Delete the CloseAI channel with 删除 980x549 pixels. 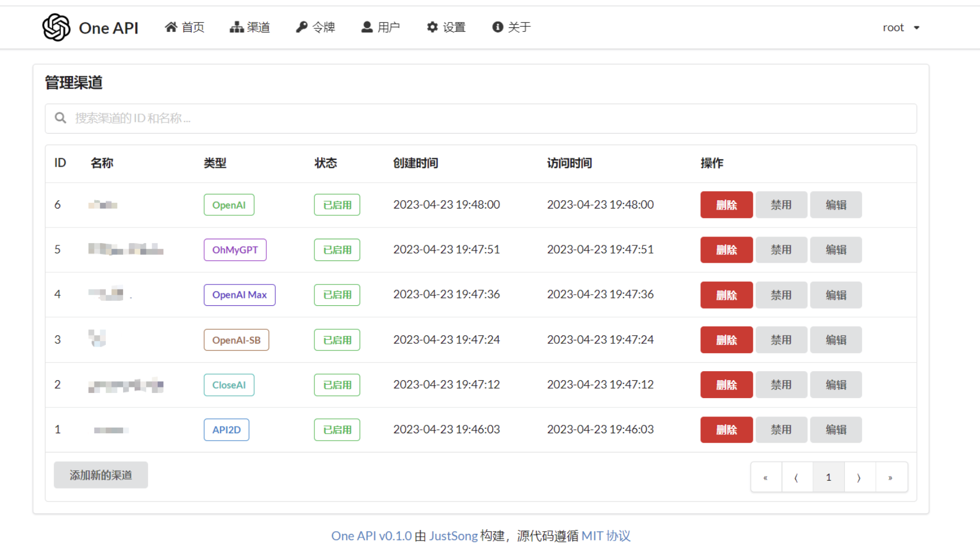coord(726,385)
